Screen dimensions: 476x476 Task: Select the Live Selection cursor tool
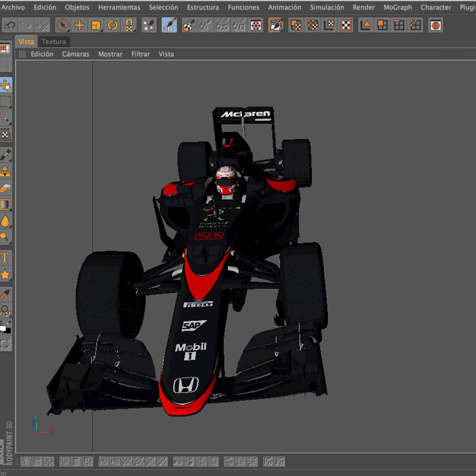point(63,26)
